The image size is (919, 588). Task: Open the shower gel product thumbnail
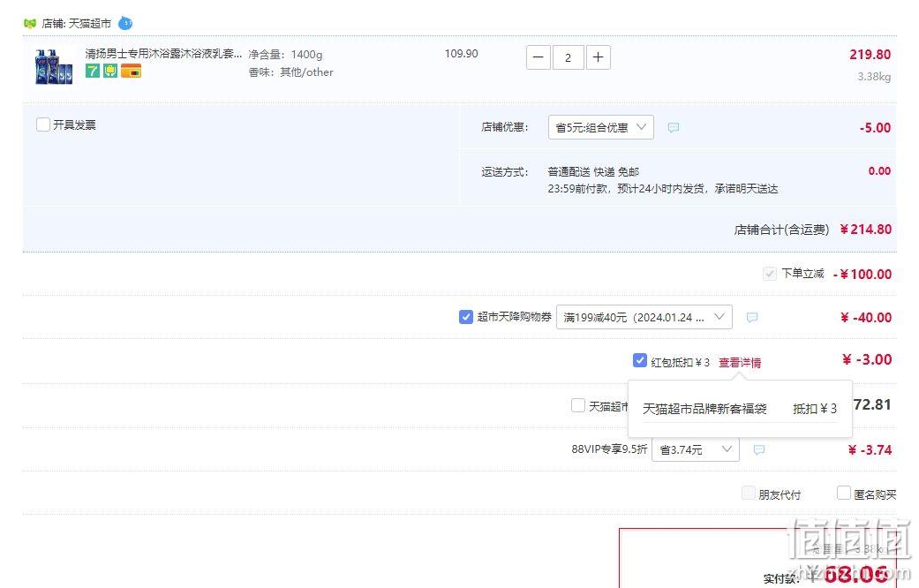[54, 67]
